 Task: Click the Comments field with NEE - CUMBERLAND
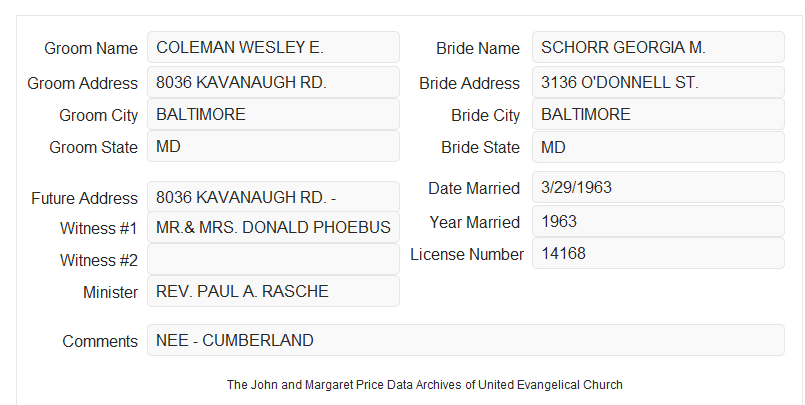point(466,340)
